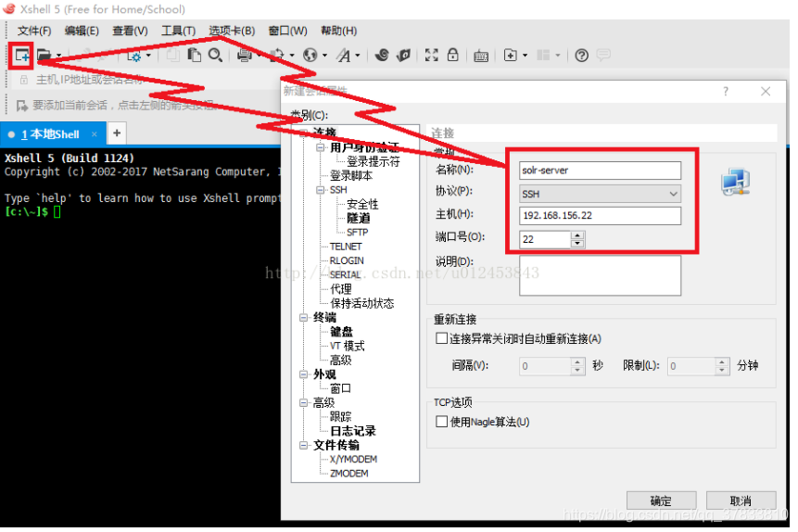Click the 名称 field with solr-server
798x532 pixels.
tap(600, 171)
